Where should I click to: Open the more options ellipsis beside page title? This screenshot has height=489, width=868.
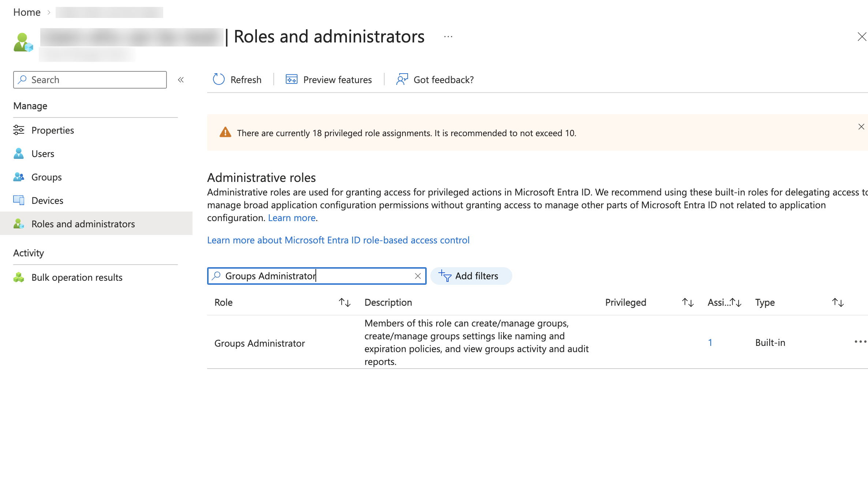click(x=448, y=37)
